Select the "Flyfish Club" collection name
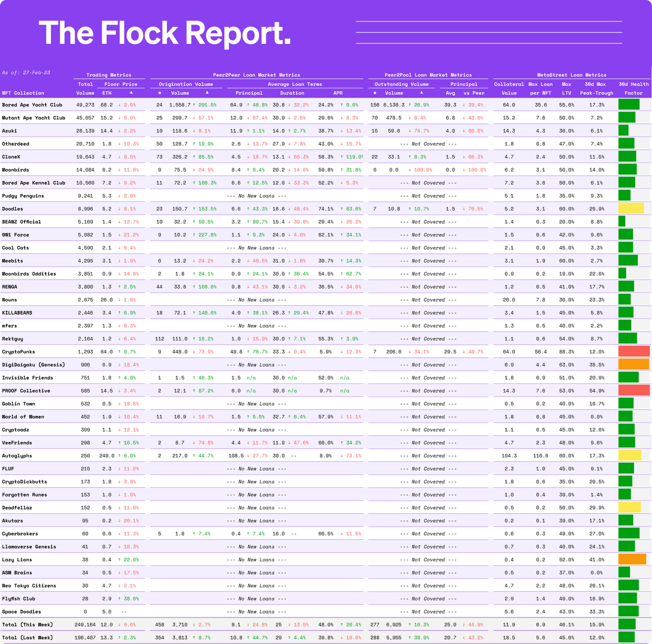The image size is (652, 644). point(19,599)
